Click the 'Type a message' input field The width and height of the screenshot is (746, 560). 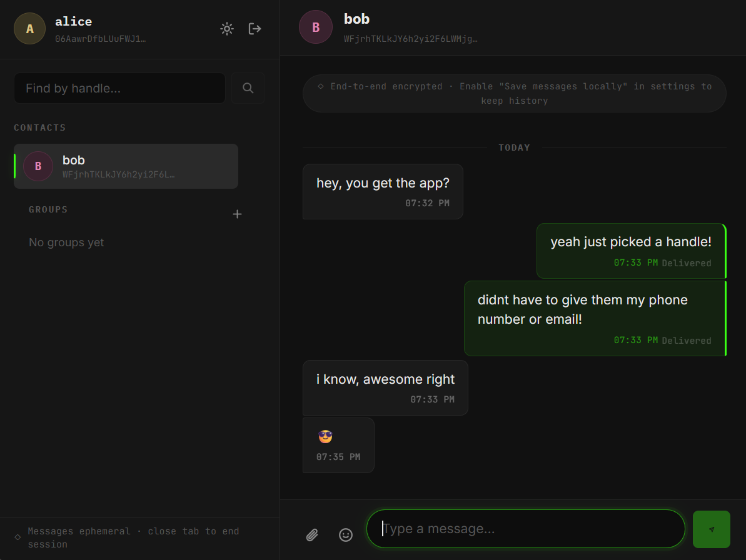[525, 529]
